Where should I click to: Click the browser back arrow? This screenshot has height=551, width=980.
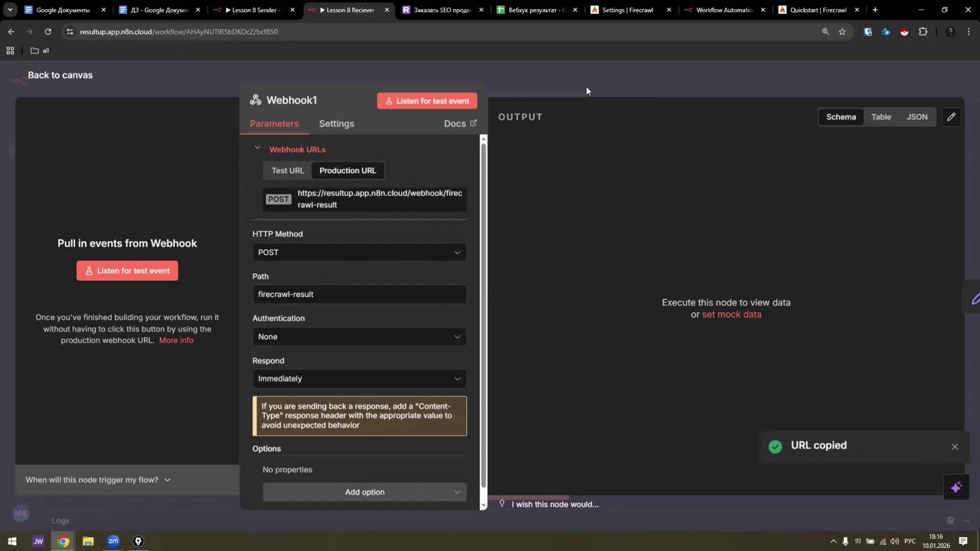(11, 31)
